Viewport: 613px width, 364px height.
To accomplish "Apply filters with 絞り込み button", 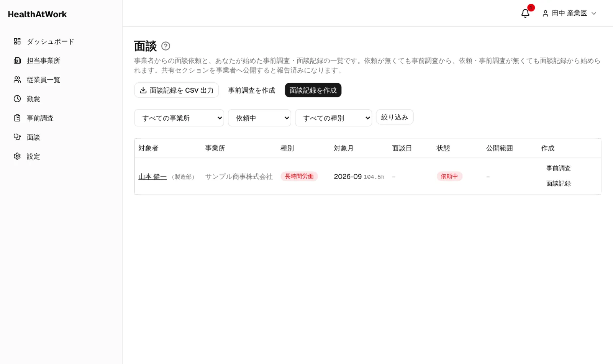I will [x=395, y=117].
